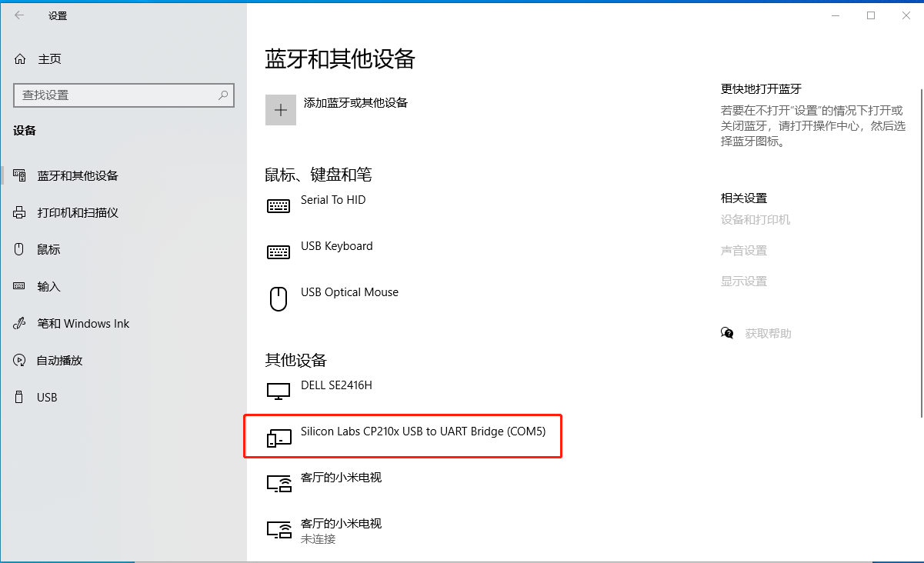The height and width of the screenshot is (563, 924).
Task: Select the disconnected 客厅的小米电视 marked 未连接
Action: pos(341,530)
